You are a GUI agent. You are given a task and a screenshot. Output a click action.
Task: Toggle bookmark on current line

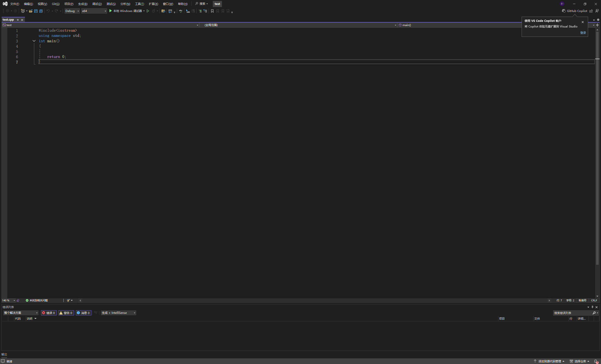click(x=212, y=11)
